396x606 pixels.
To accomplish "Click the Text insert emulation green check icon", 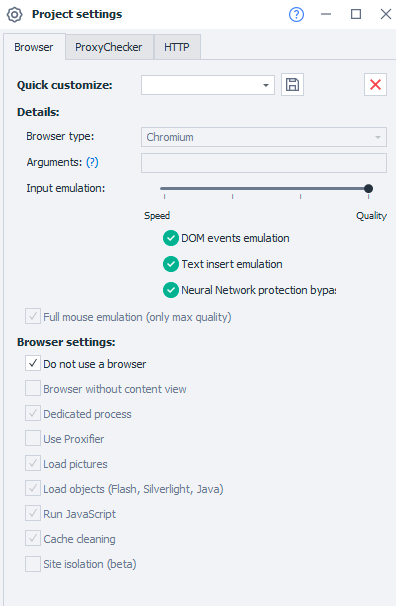I will point(170,264).
